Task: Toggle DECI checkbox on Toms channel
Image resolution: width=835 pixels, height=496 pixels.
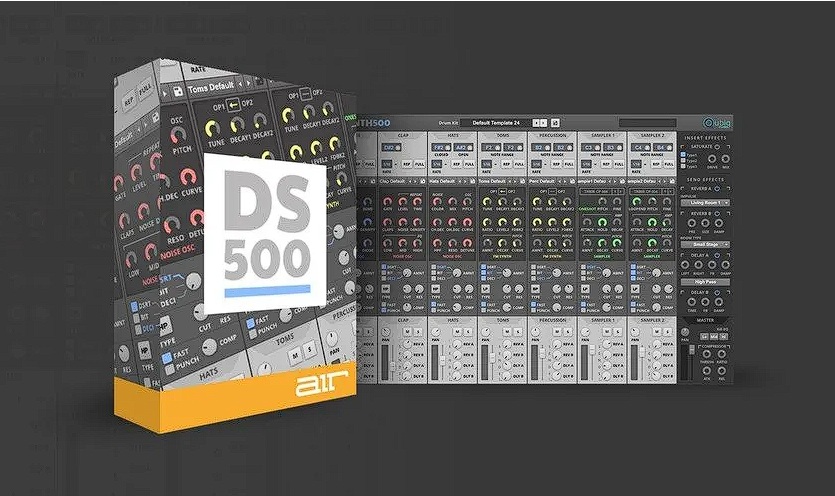Action: click(x=484, y=279)
